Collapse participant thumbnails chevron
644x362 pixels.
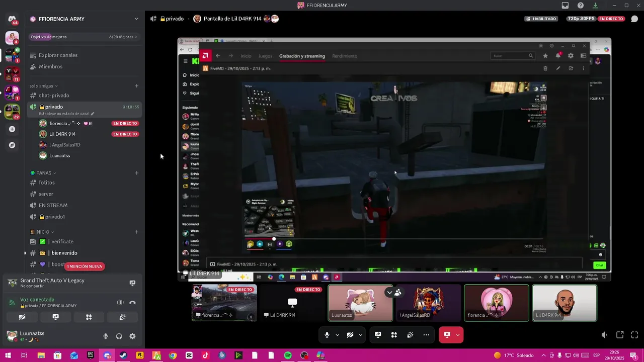coord(389,292)
